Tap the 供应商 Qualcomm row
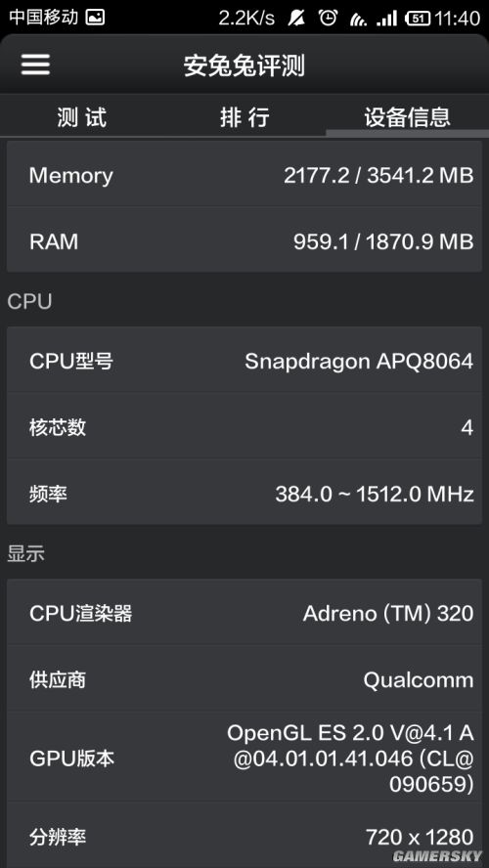Viewport: 489px width, 868px height. tap(244, 678)
